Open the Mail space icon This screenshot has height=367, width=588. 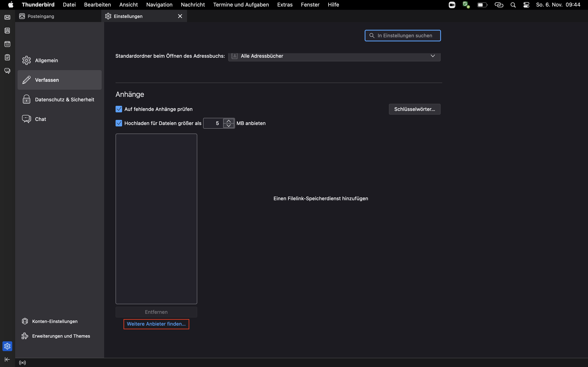[x=7, y=18]
